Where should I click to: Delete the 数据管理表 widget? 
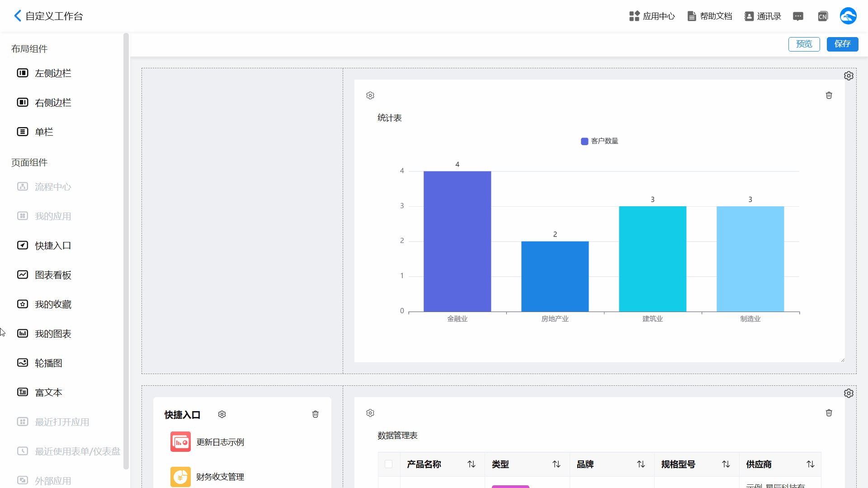[x=829, y=413]
